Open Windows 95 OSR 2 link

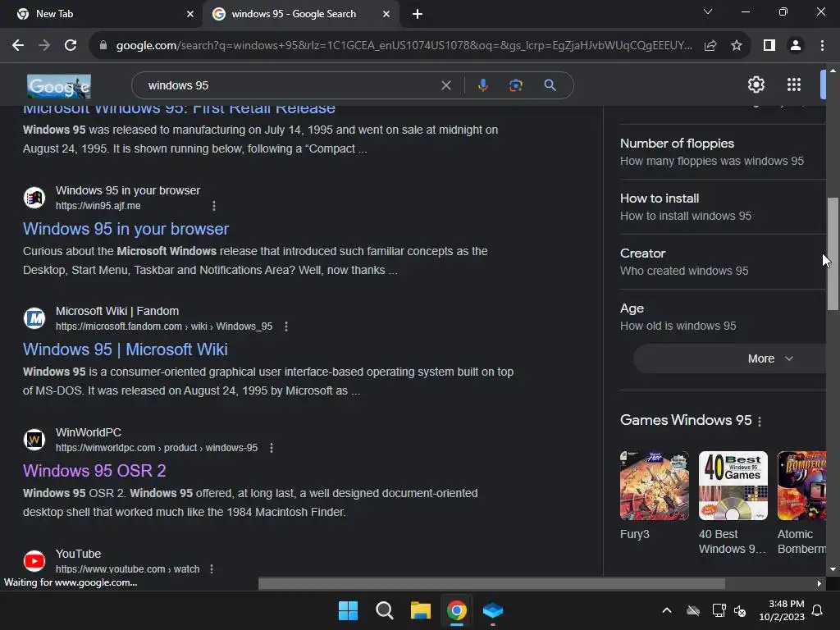(x=94, y=470)
